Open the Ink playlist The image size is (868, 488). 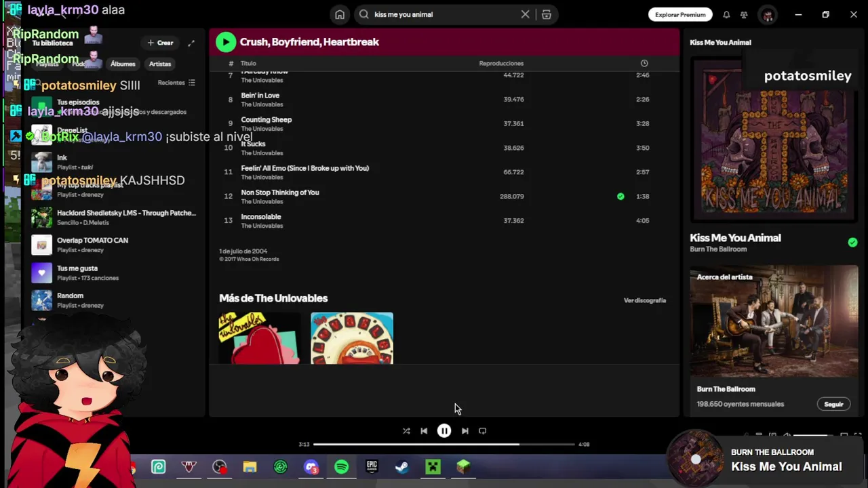[x=115, y=162]
